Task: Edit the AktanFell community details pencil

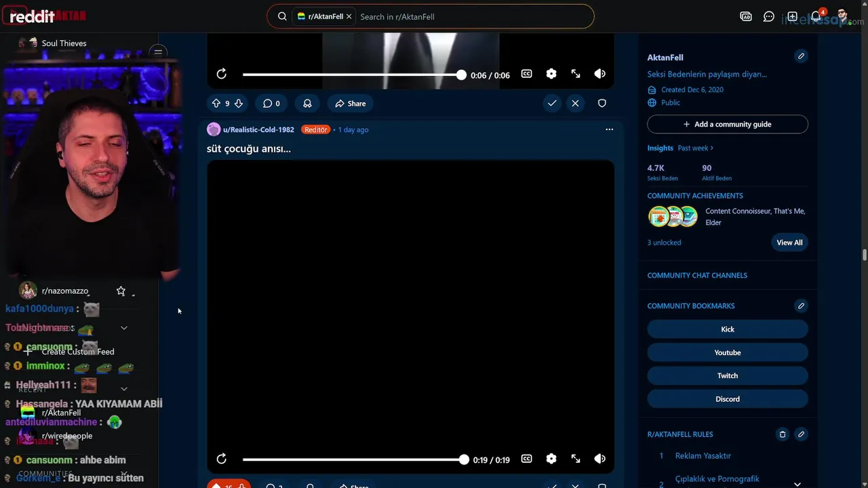Action: pyautogui.click(x=801, y=56)
